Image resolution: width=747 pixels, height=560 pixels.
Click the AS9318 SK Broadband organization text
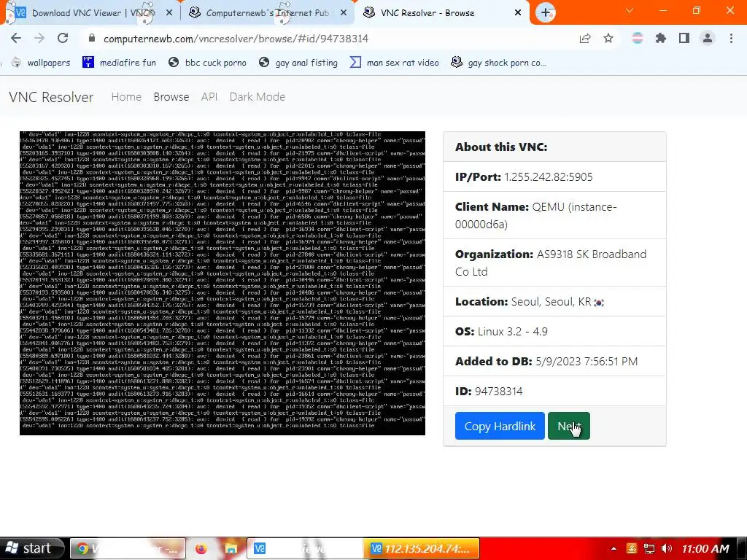pyautogui.click(x=551, y=262)
